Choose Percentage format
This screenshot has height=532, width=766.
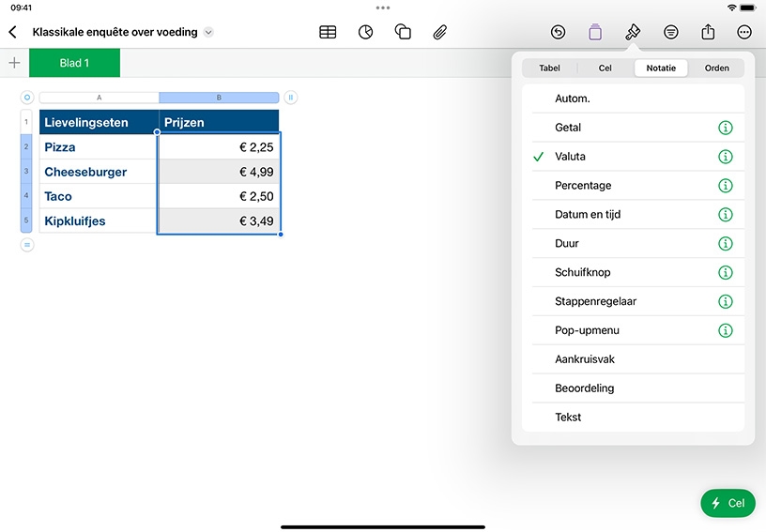(633, 186)
